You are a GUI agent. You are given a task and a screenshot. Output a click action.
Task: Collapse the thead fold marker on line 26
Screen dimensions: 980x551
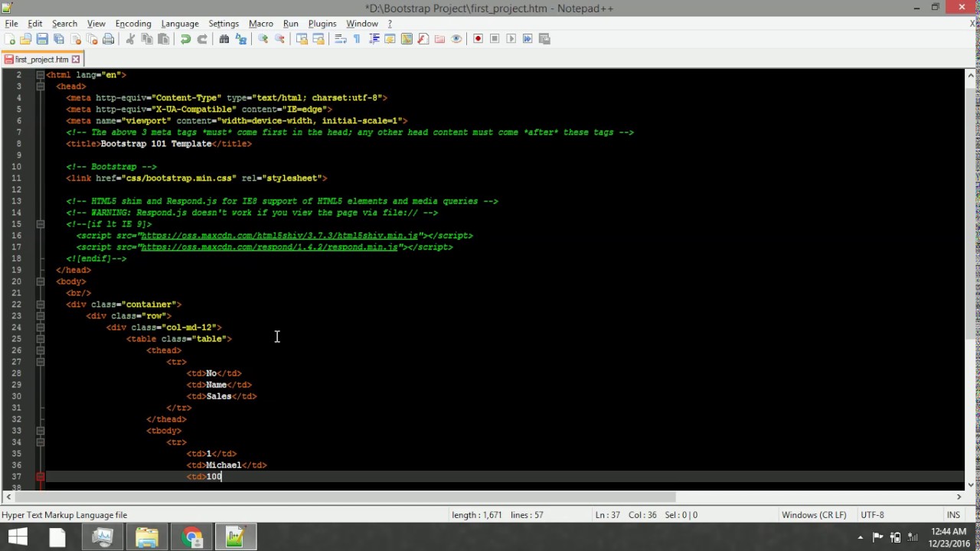[41, 350]
